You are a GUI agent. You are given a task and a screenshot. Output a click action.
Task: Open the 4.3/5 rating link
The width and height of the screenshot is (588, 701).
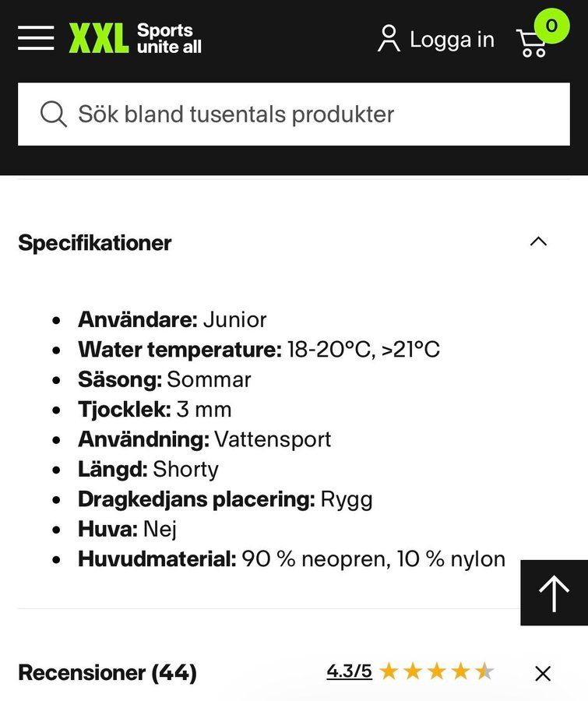click(349, 671)
